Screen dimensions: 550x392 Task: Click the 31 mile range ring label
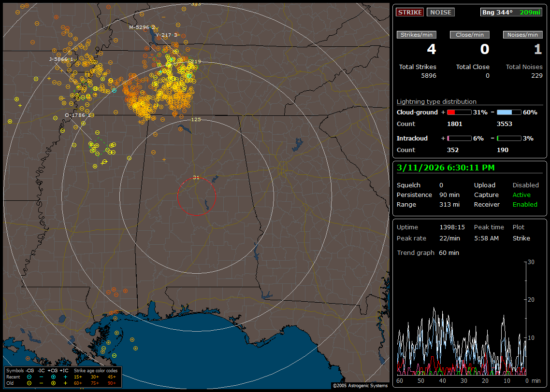[196, 178]
